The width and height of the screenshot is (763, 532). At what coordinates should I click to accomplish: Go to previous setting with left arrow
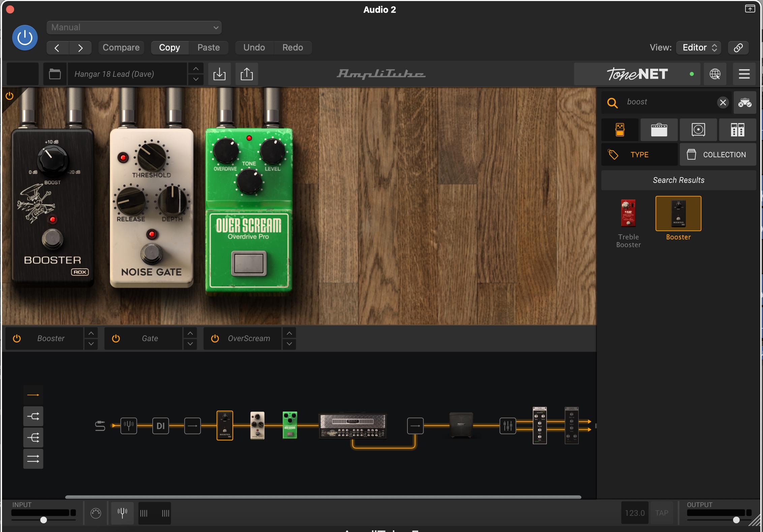[x=57, y=48]
